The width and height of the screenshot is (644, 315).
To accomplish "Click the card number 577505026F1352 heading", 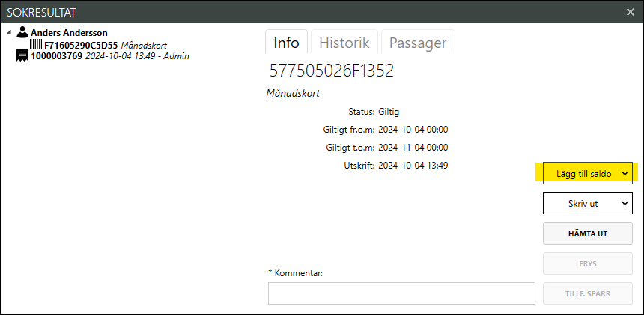I will pyautogui.click(x=331, y=71).
